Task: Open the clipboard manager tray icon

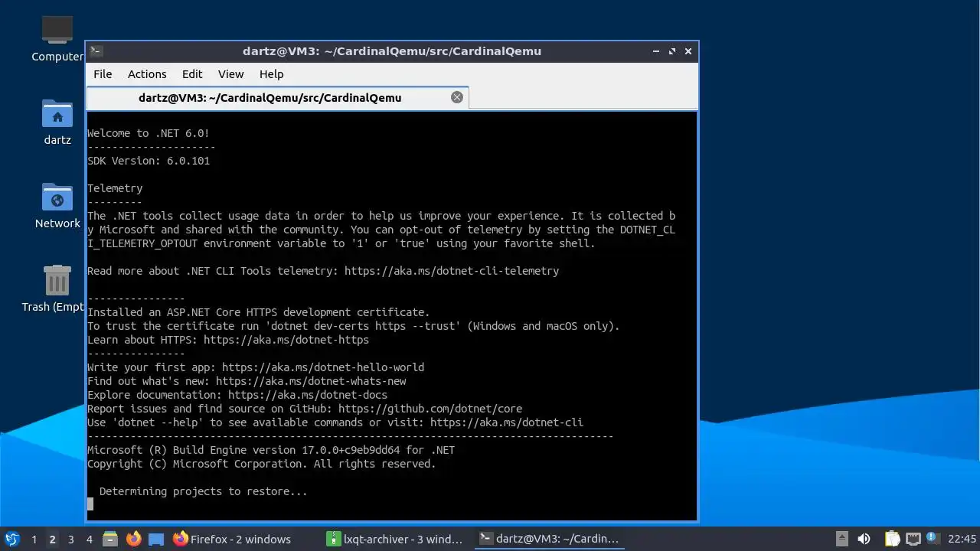Action: click(892, 539)
